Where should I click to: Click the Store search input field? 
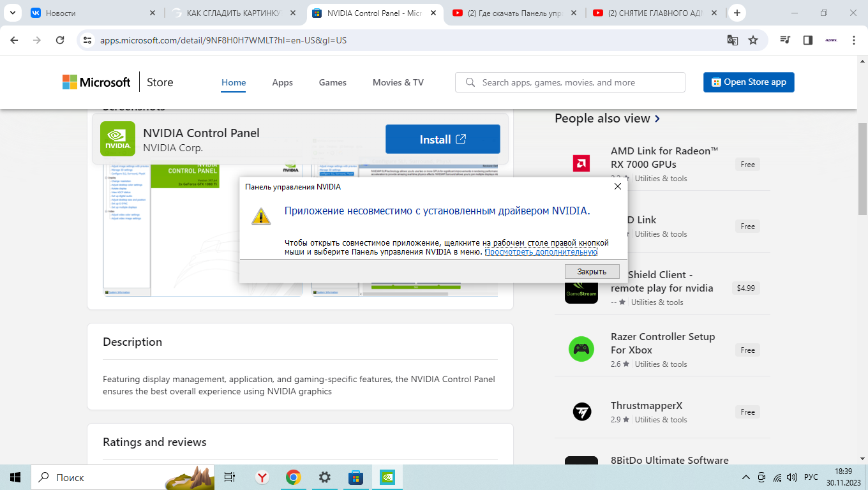[x=574, y=82]
